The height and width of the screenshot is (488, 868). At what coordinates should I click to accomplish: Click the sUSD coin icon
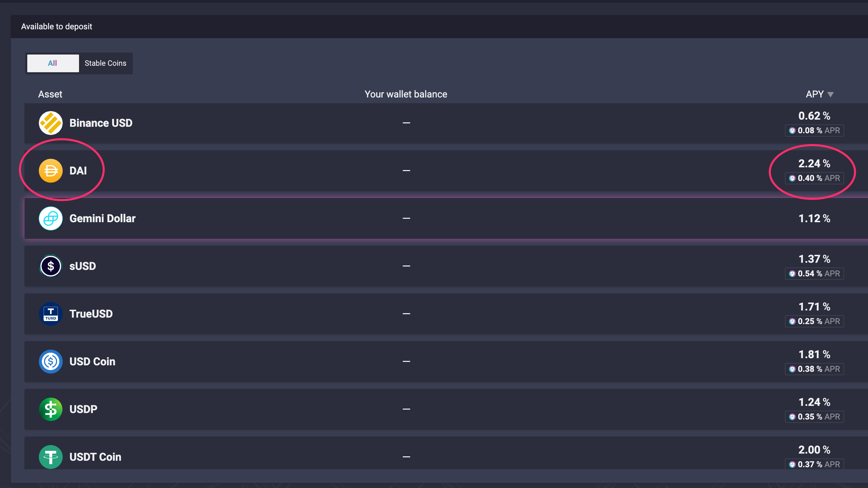[50, 266]
